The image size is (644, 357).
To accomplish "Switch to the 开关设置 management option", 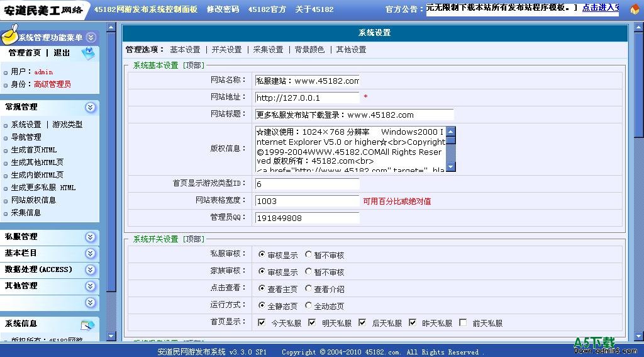I will point(226,50).
